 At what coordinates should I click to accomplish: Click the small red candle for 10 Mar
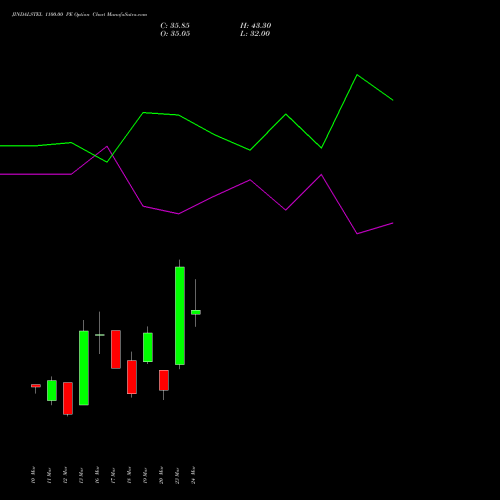click(x=36, y=386)
